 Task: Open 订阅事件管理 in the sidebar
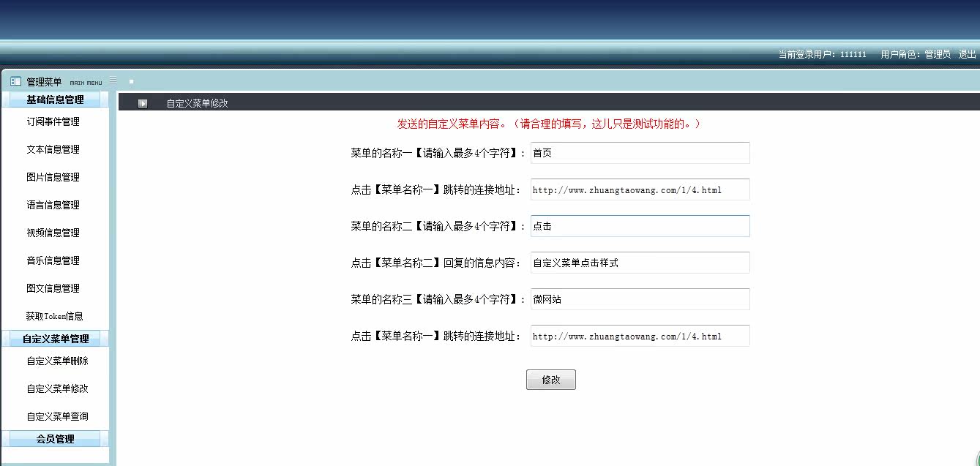pos(53,121)
